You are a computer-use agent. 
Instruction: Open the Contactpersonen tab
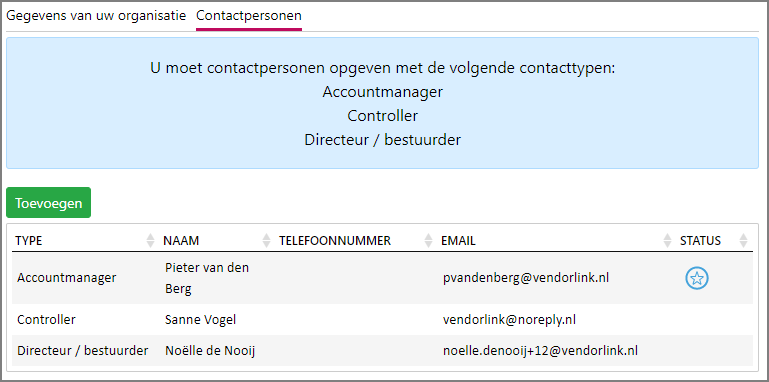(x=249, y=16)
